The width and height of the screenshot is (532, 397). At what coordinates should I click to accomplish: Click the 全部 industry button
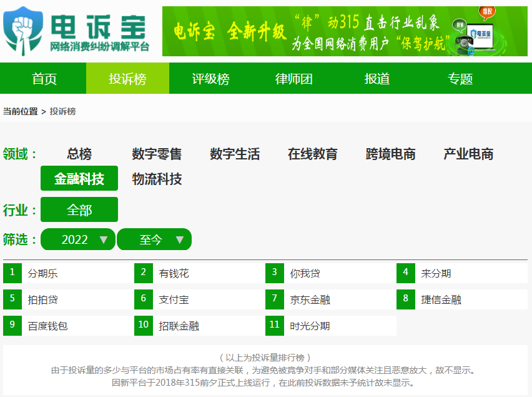(x=79, y=209)
